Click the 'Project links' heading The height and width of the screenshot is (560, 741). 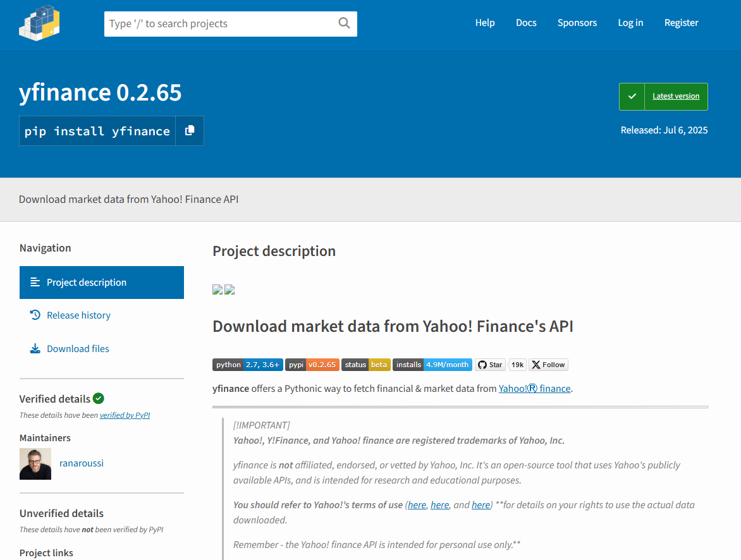[x=46, y=553]
